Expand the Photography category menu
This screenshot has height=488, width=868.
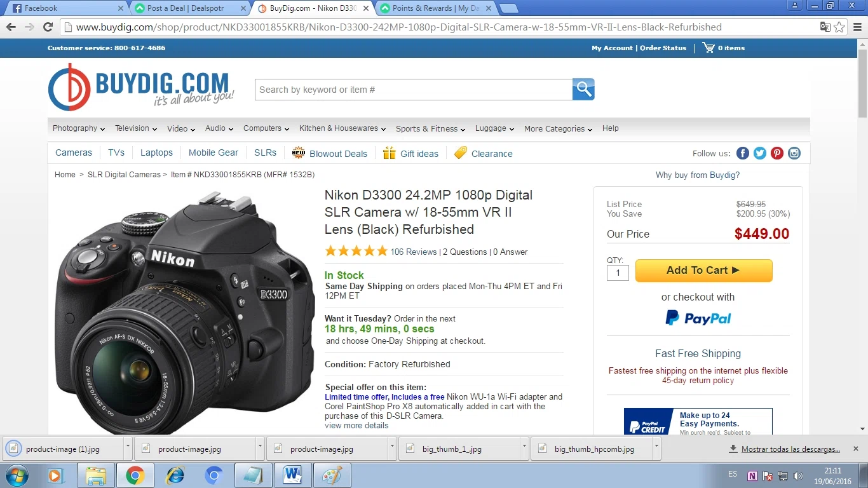(x=79, y=128)
